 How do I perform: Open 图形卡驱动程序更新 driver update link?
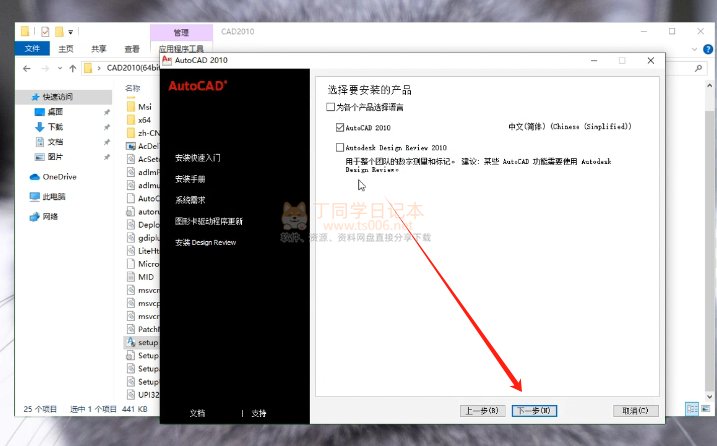[209, 221]
